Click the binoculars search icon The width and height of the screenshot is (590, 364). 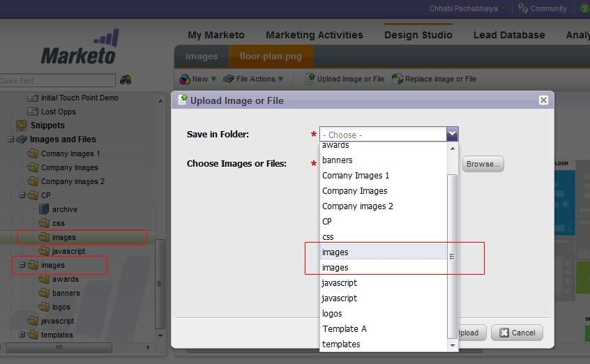tap(126, 80)
